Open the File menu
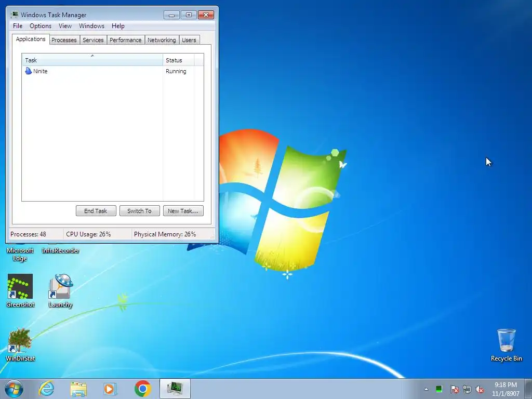 coord(18,26)
